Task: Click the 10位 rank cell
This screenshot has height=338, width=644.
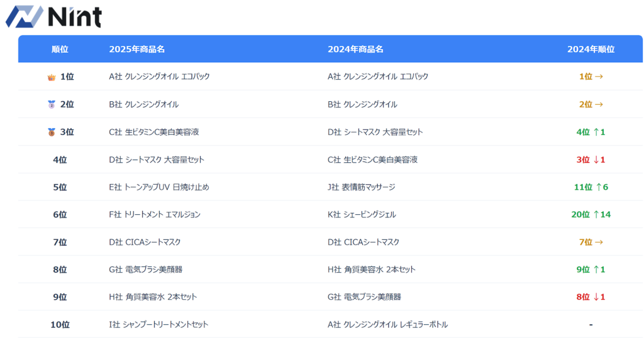Action: 60,325
